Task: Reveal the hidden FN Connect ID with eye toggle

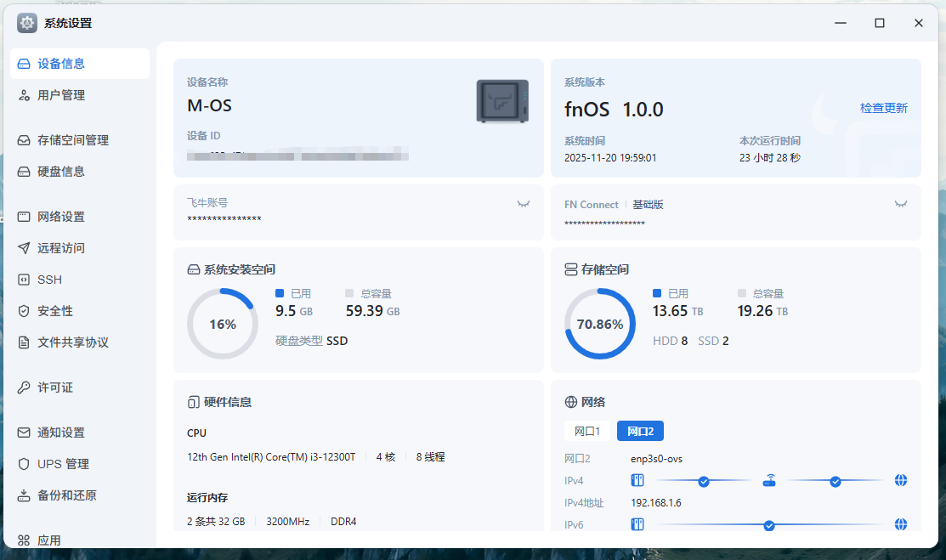Action: 901,204
